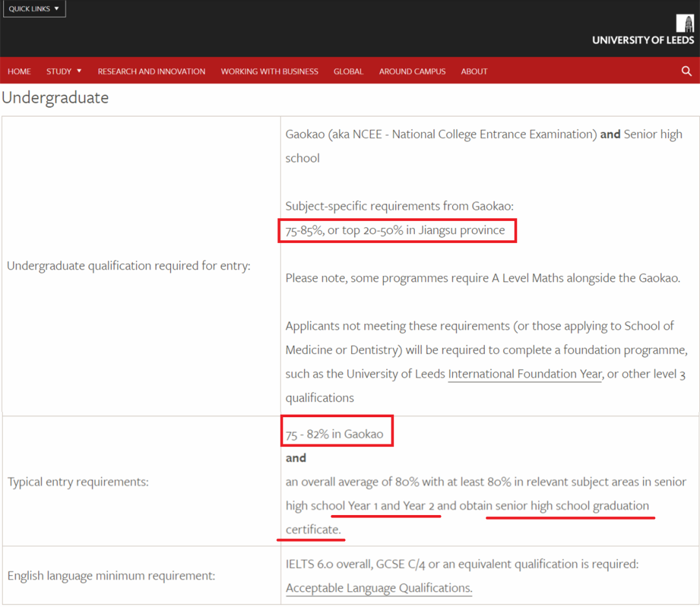Click the Undergraduate page heading
Image resolution: width=700 pixels, height=607 pixels.
click(x=55, y=97)
